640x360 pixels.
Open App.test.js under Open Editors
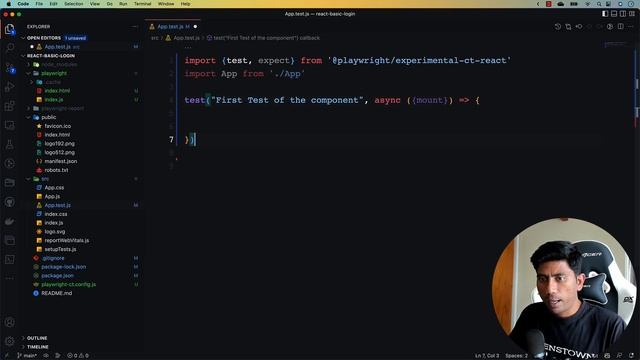58,47
